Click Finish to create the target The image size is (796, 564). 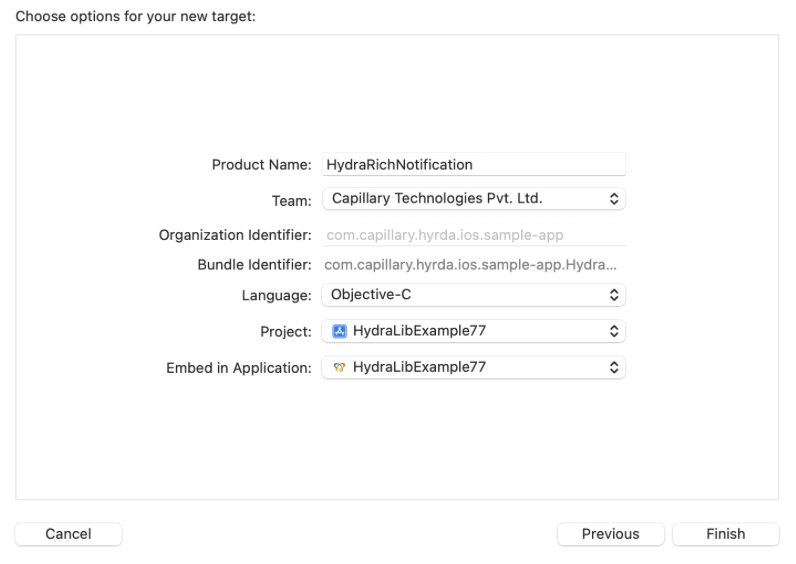coord(725,534)
